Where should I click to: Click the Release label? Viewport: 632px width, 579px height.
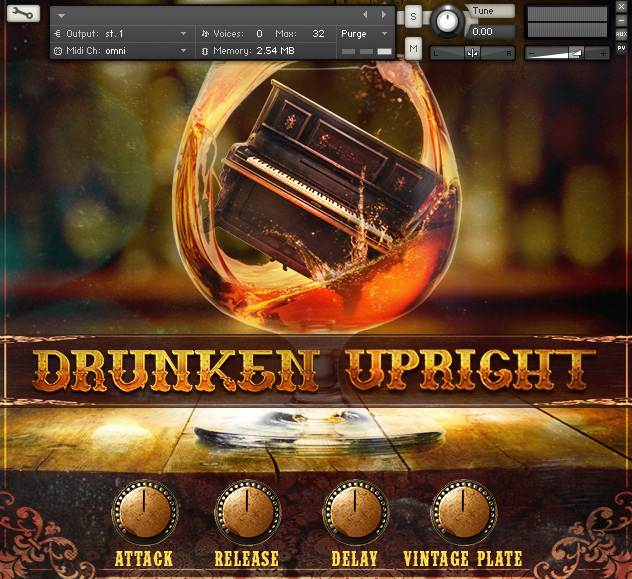[247, 559]
